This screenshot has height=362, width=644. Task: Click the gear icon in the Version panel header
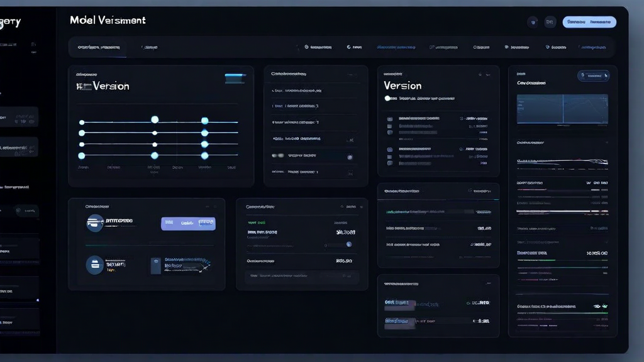tap(480, 74)
